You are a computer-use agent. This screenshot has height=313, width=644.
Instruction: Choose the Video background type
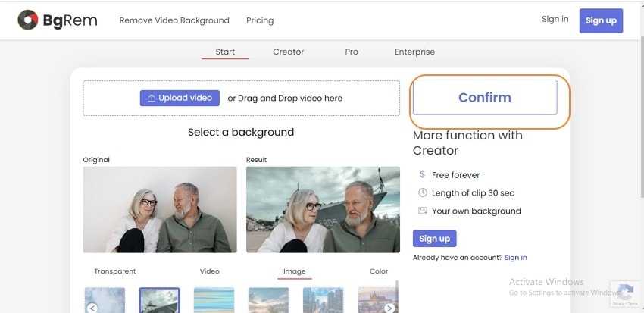pos(210,271)
